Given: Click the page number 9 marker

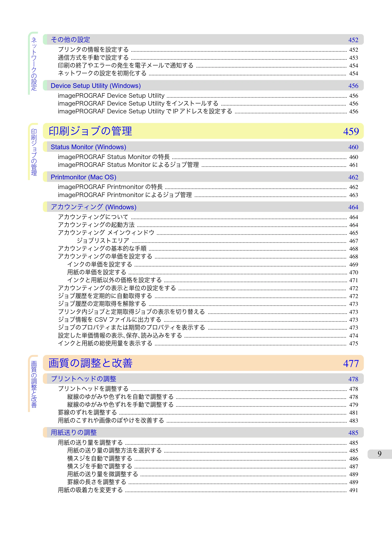Looking at the screenshot, I should pyautogui.click(x=379, y=454).
